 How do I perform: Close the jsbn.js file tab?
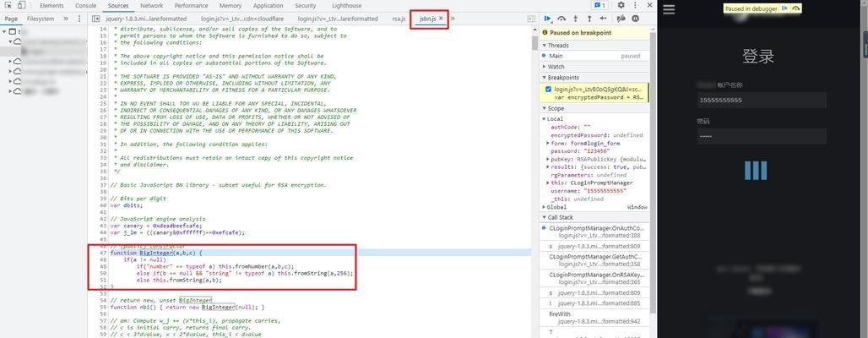coord(441,19)
